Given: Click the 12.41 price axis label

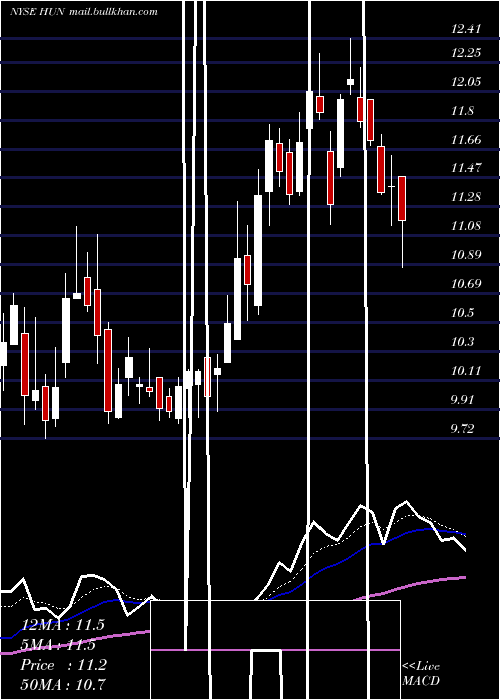Looking at the screenshot, I should point(466,29).
